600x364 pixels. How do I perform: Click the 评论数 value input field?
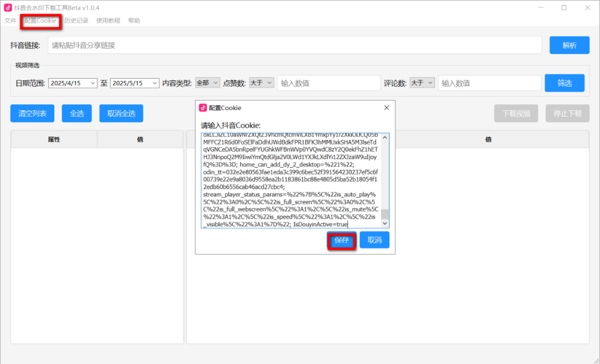coord(489,83)
